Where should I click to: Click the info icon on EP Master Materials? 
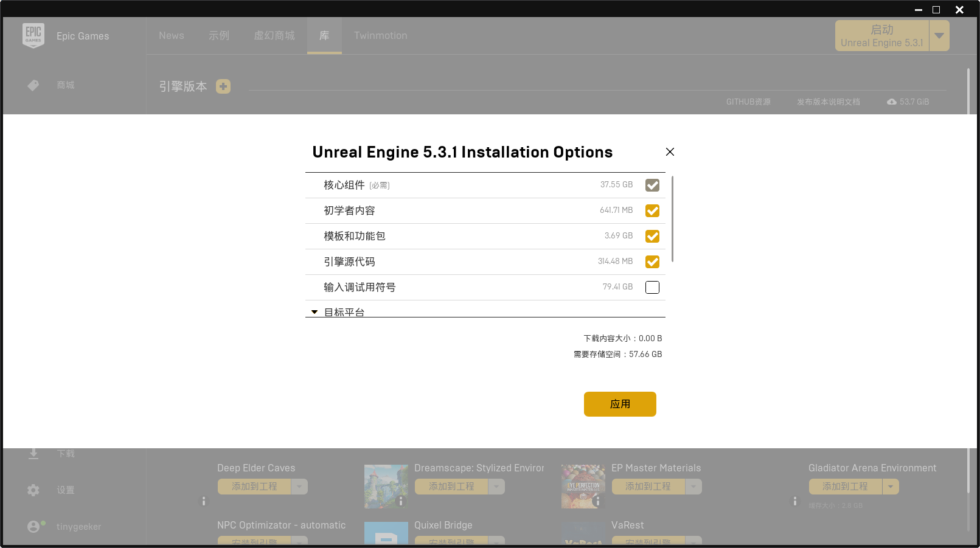[x=597, y=502]
